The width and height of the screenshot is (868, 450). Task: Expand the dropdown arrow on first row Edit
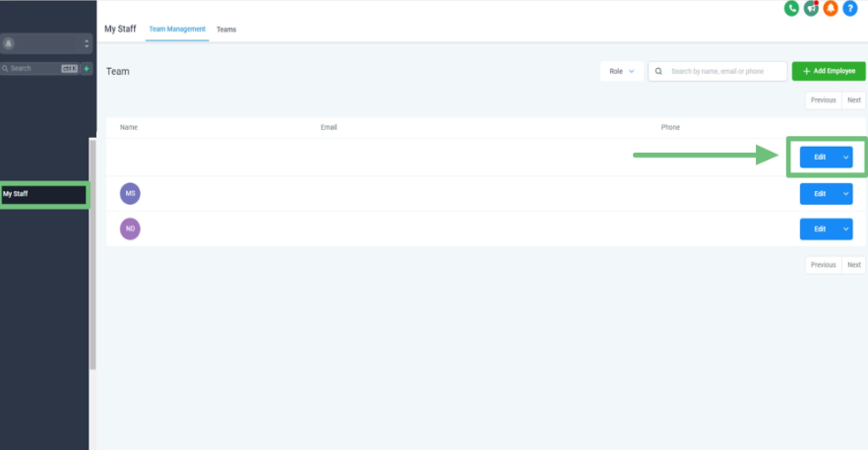tap(846, 158)
